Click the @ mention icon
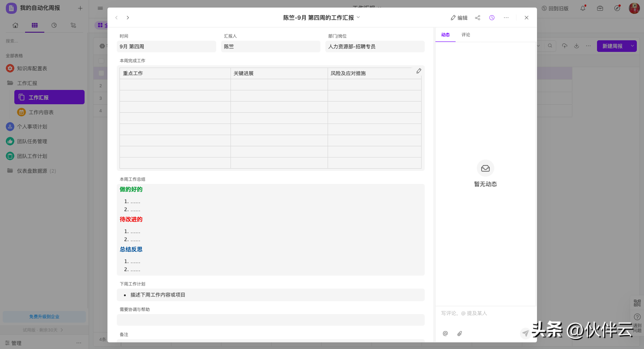The image size is (644, 349). (x=445, y=333)
